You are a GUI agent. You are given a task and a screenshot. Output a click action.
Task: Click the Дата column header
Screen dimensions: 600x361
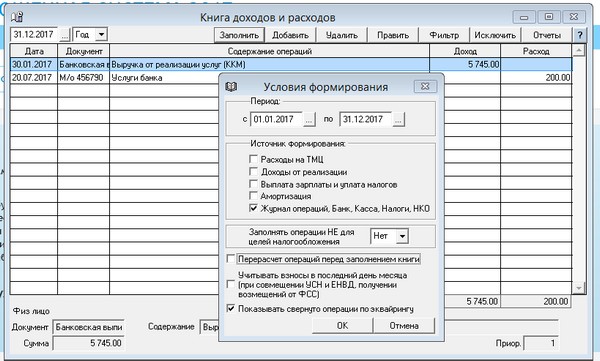pos(34,51)
